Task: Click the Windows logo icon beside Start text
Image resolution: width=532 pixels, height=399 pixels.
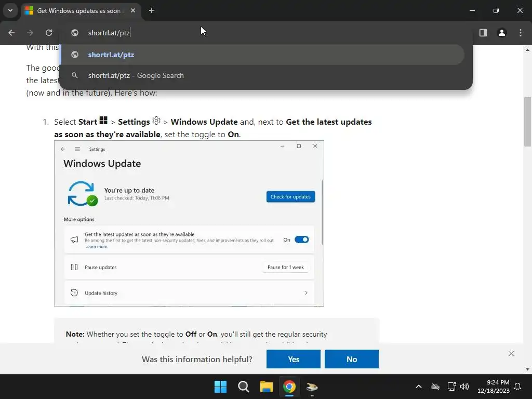Action: point(103,121)
